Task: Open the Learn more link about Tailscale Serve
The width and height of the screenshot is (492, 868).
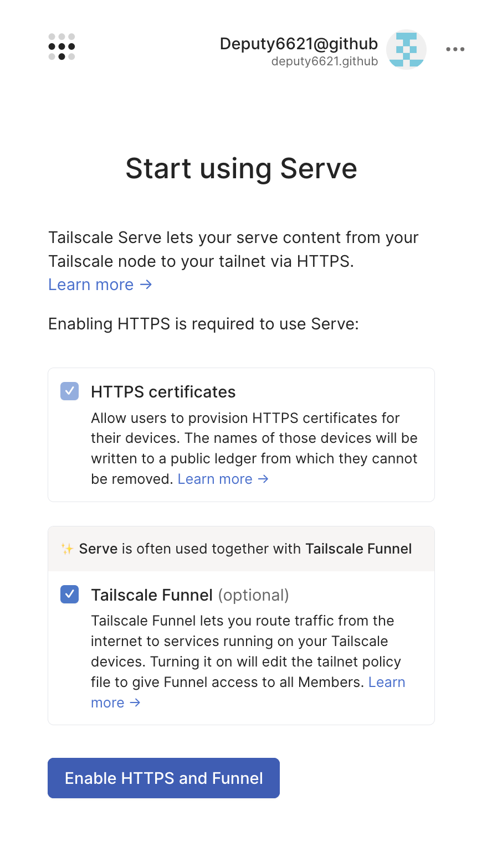Action: (91, 285)
